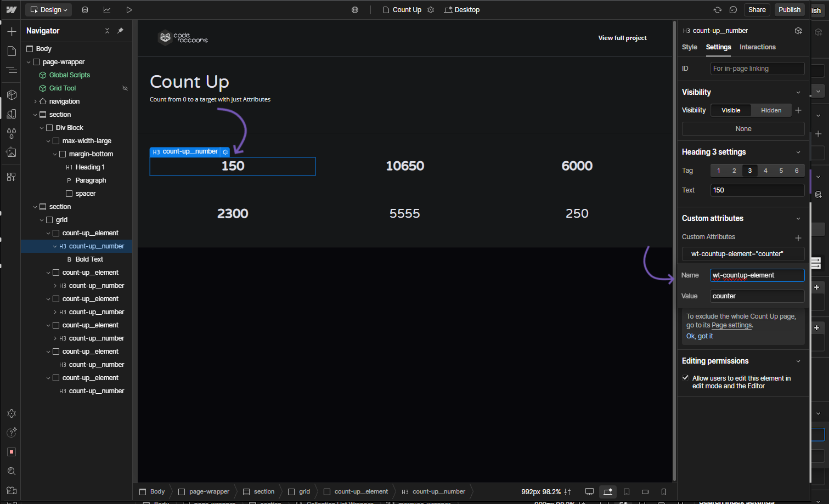
Task: Collapse the Editing permissions section
Action: pos(798,361)
